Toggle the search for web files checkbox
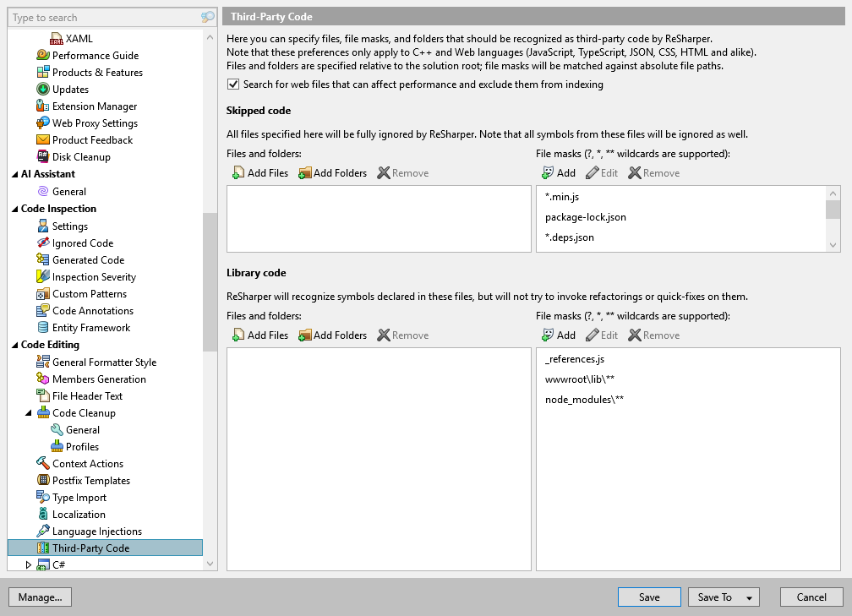Image resolution: width=852 pixels, height=616 pixels. point(232,84)
